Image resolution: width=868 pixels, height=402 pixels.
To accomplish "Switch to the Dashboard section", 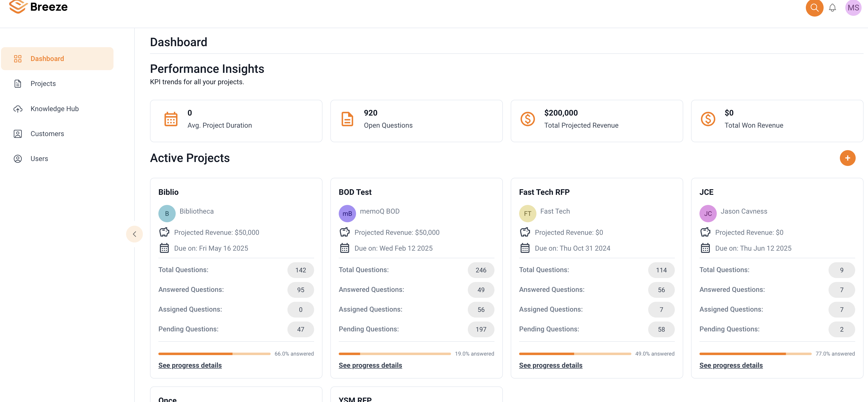I will [47, 58].
